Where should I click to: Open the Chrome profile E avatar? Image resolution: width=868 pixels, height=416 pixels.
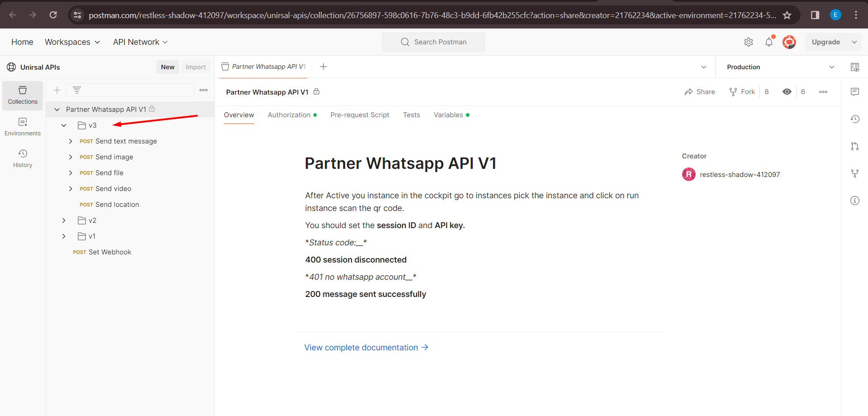coord(835,15)
